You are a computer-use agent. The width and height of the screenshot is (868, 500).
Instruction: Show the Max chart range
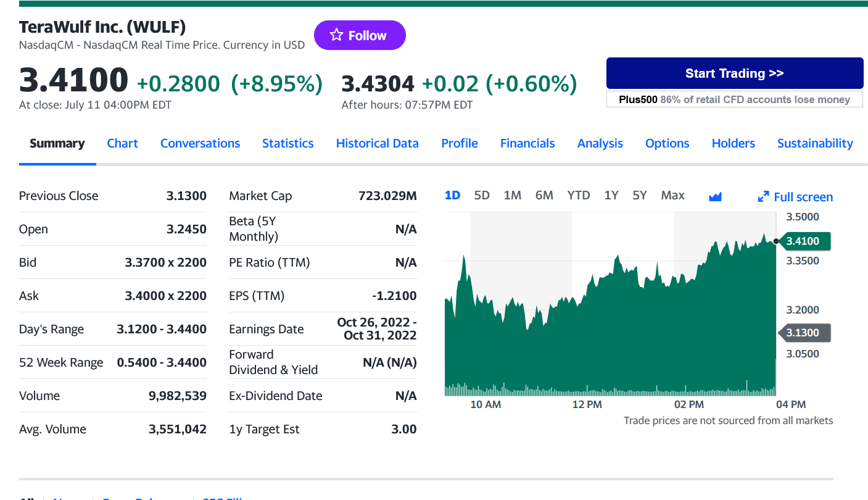click(672, 196)
